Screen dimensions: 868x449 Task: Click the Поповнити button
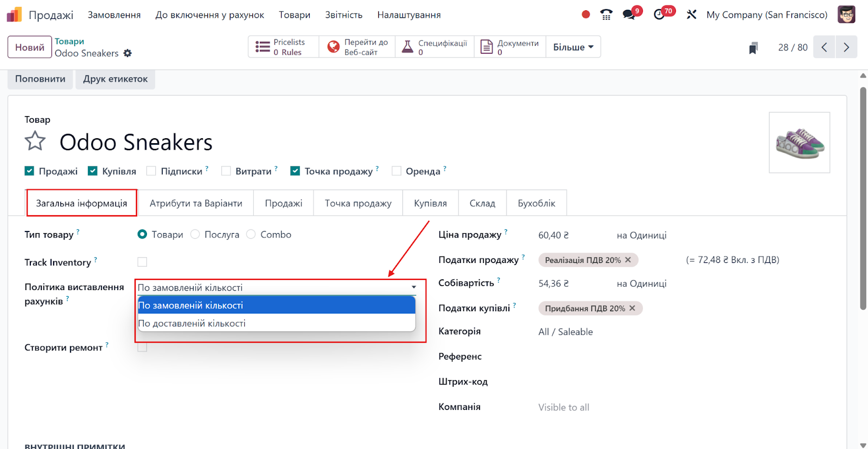pyautogui.click(x=40, y=79)
